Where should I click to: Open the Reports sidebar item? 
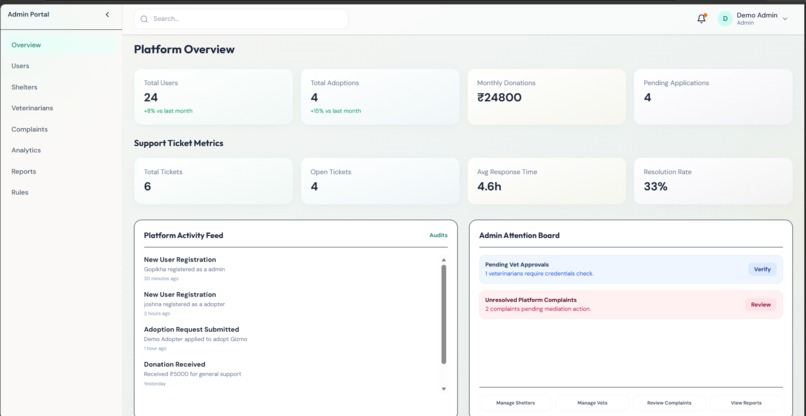(61, 172)
